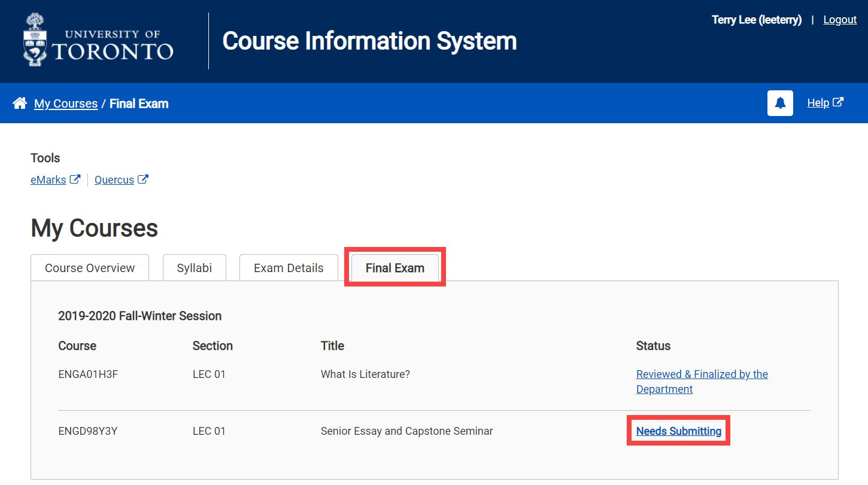Open Quercus tool link

[x=114, y=179]
